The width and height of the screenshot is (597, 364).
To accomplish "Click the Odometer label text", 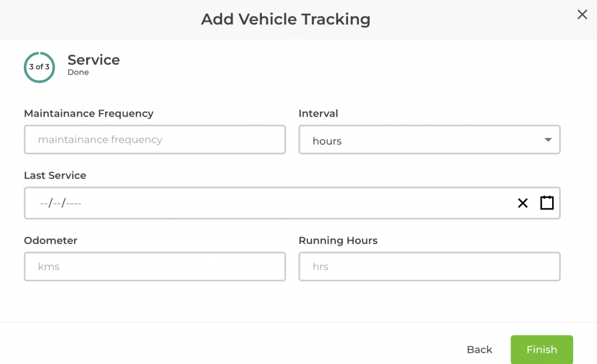I will click(51, 241).
